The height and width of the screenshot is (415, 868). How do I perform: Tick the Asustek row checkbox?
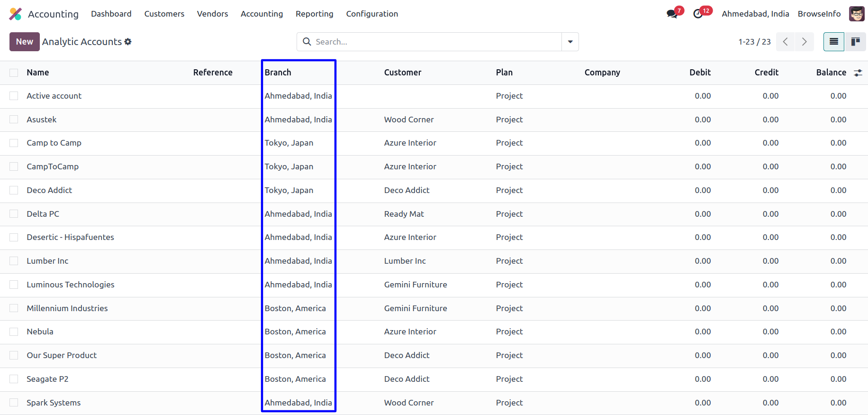[14, 120]
